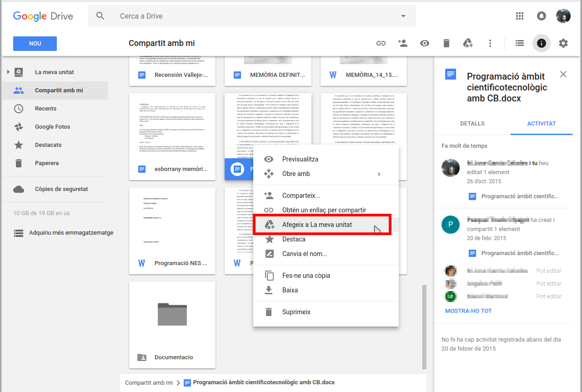
Task: Switch to list view layout
Action: point(520,43)
